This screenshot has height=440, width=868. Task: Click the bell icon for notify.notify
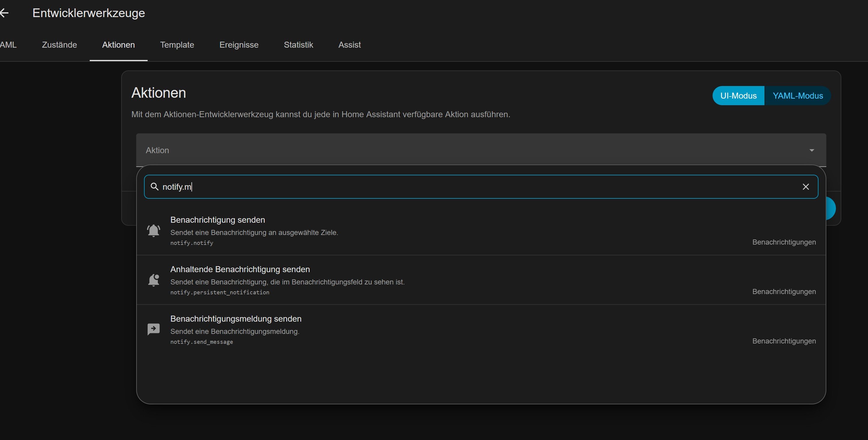154,230
